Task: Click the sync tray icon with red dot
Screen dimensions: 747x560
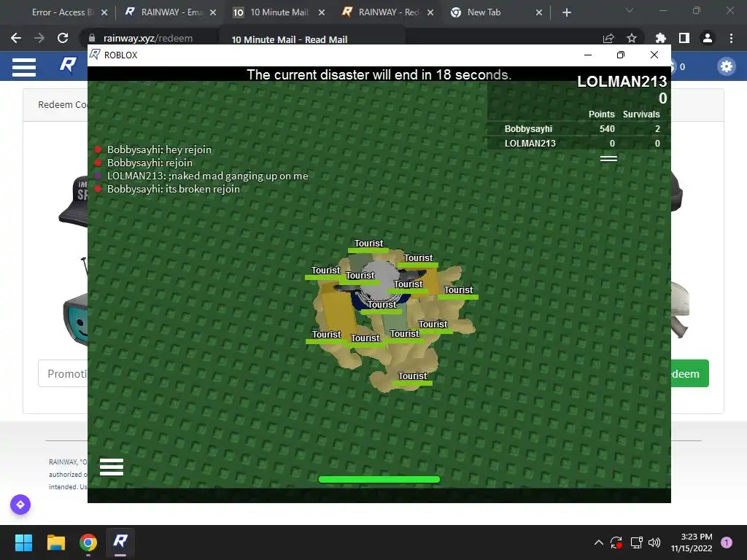Action: [x=616, y=542]
